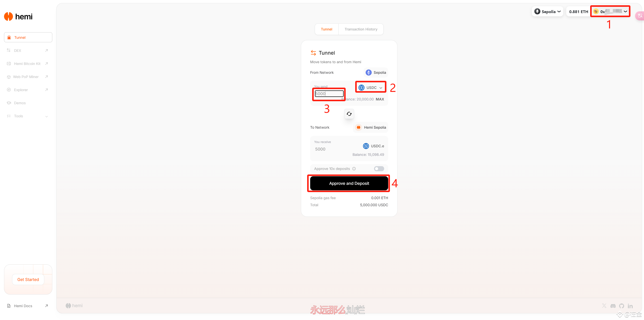Open the X (Twitter) footer icon

[x=604, y=306]
